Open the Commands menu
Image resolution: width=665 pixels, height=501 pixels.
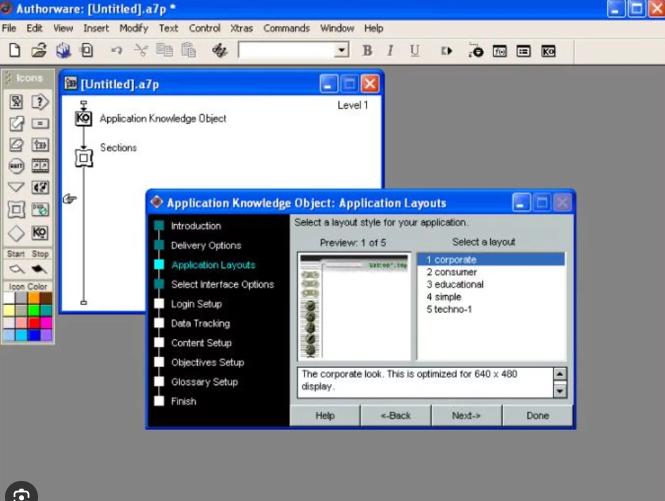pyautogui.click(x=286, y=28)
